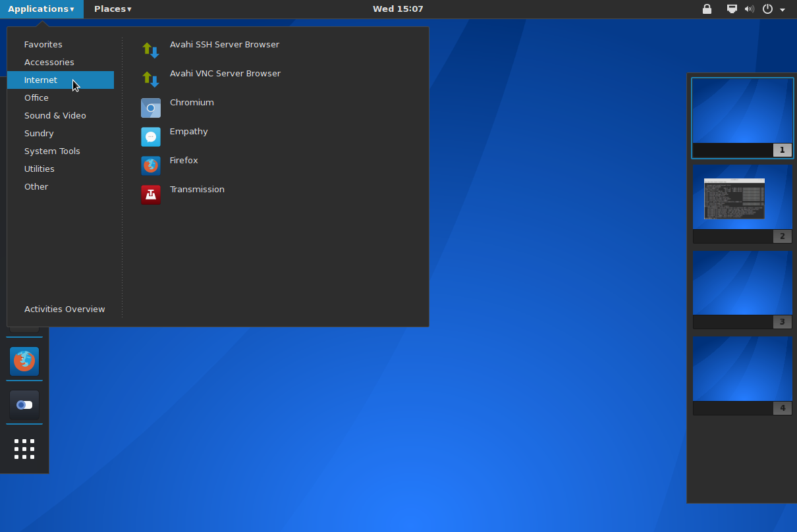Open the Activities Overview link
This screenshot has height=532, width=797.
click(x=64, y=309)
